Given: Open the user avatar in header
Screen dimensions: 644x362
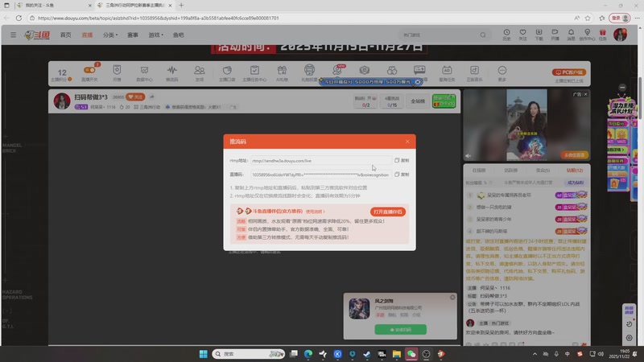Looking at the screenshot, I should 620,35.
